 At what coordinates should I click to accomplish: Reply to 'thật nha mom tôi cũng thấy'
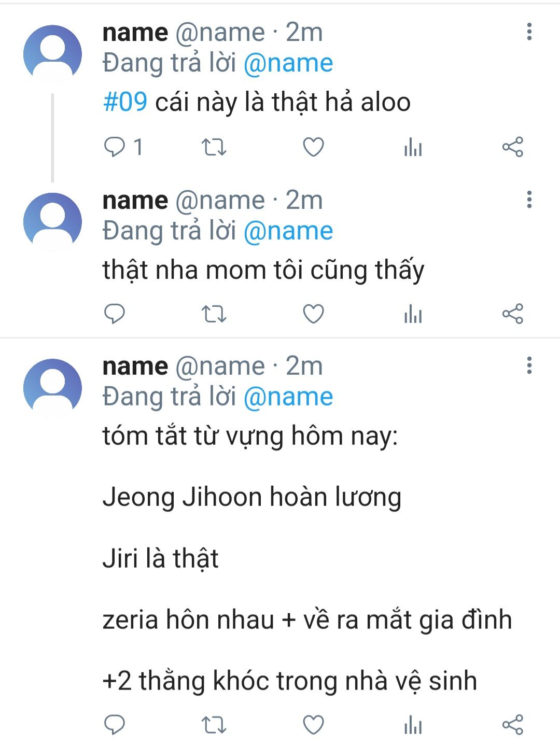115,314
